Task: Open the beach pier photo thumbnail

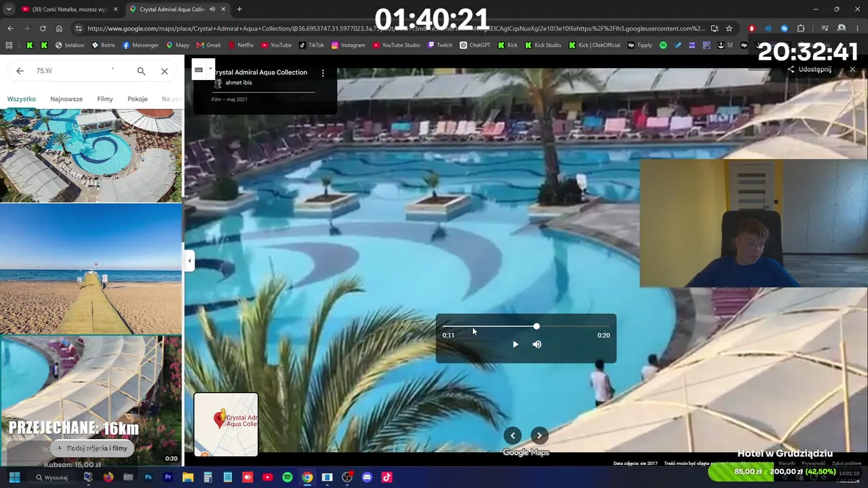Action: coord(91,268)
